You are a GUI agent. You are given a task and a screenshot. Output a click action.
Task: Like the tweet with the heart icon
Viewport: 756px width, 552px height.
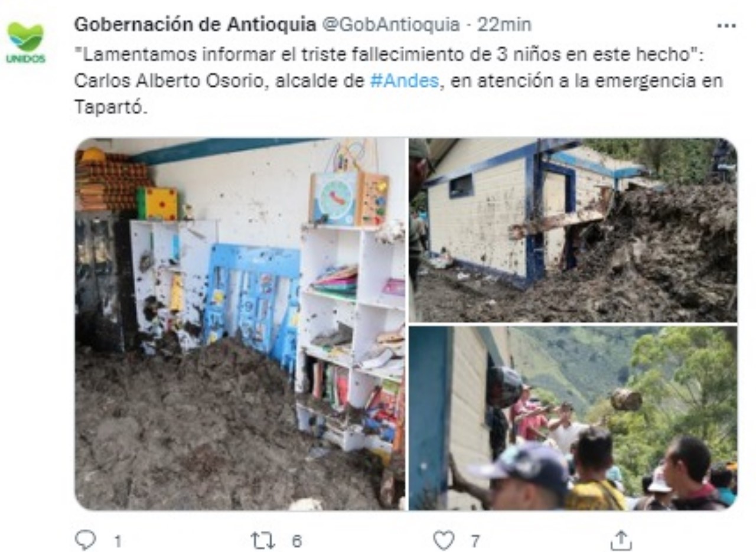click(x=444, y=540)
